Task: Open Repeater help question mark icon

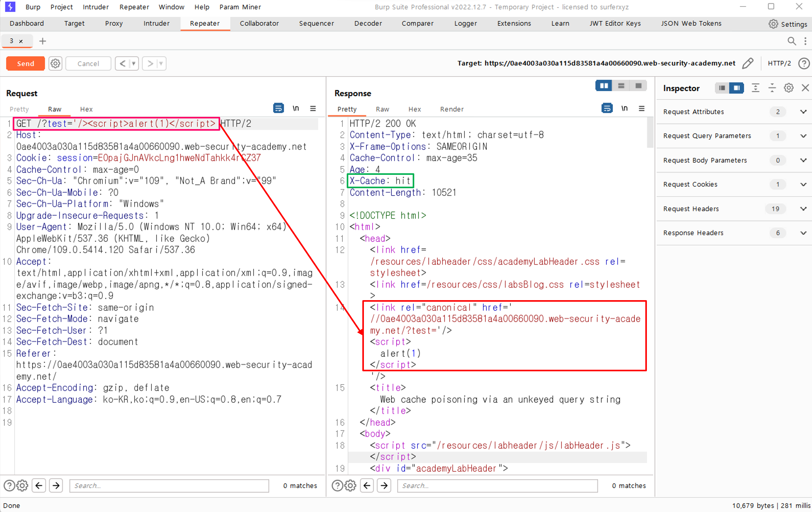Action: point(804,63)
